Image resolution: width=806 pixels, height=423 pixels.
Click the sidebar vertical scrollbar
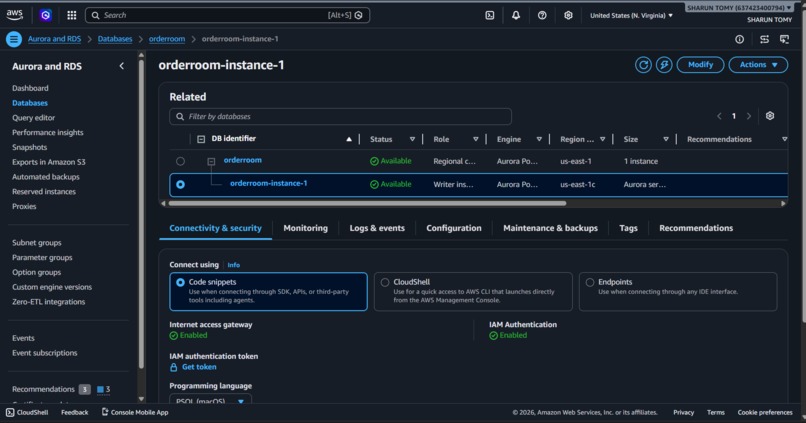(141, 213)
